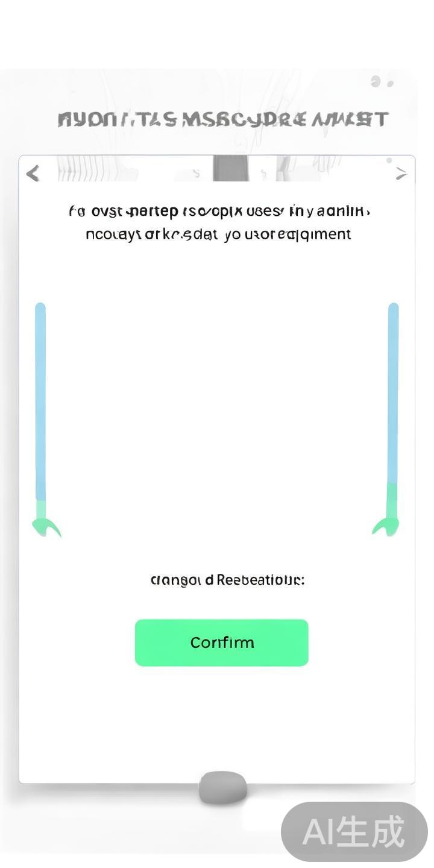Tap the two gray dots at top right

click(382, 82)
